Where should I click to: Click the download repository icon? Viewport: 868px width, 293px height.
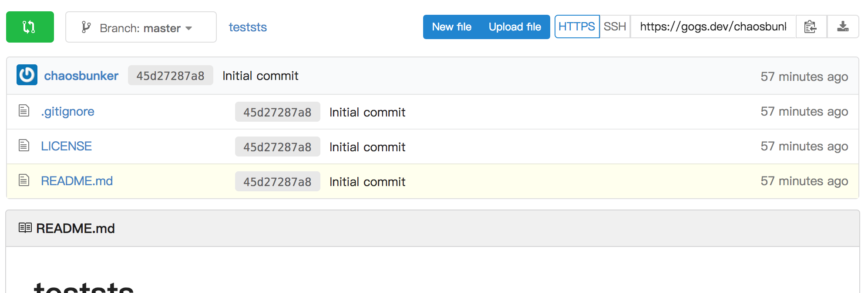843,27
